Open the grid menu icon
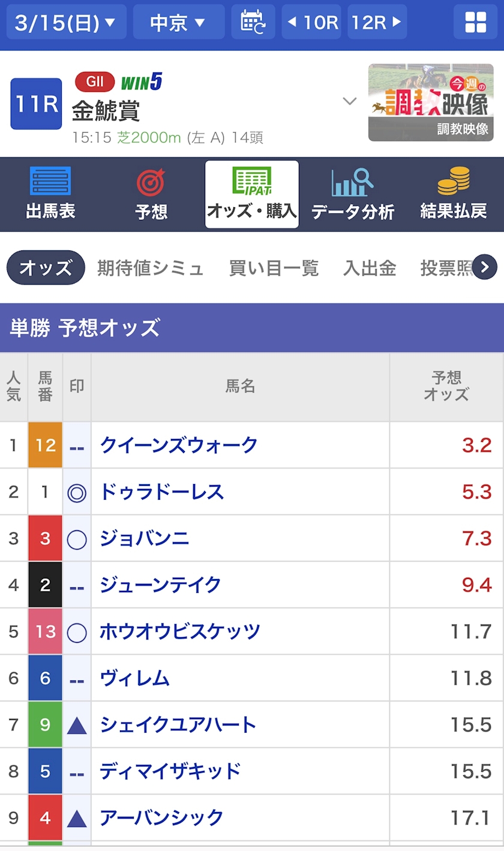The width and height of the screenshot is (504, 851). (476, 22)
